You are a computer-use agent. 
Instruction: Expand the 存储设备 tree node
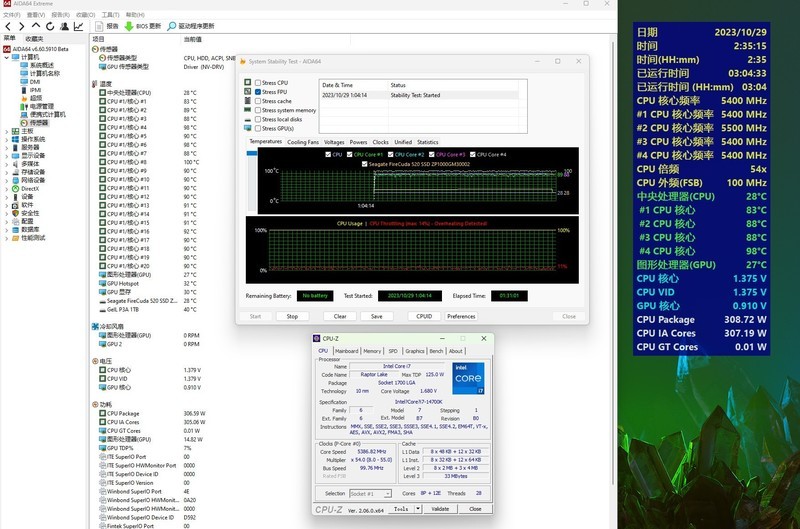click(7, 172)
